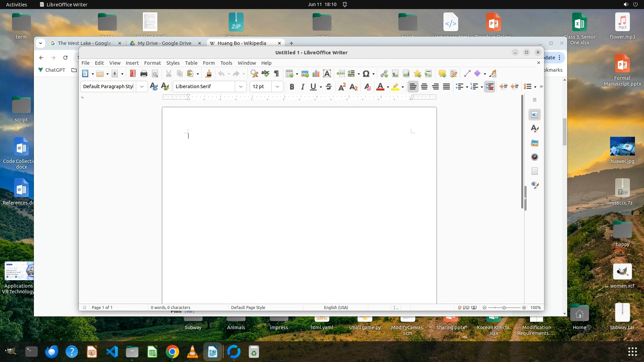Open Find & Replace tool

click(254, 74)
